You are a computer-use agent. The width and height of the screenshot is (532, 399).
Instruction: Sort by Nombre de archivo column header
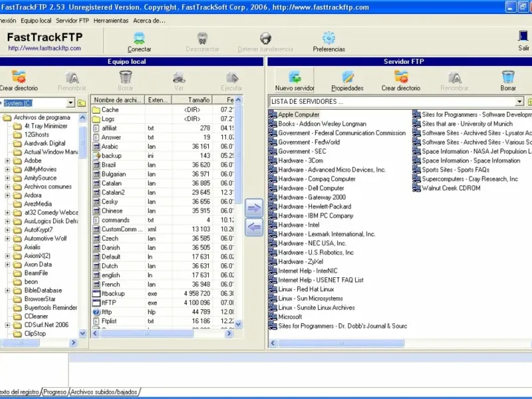point(118,100)
